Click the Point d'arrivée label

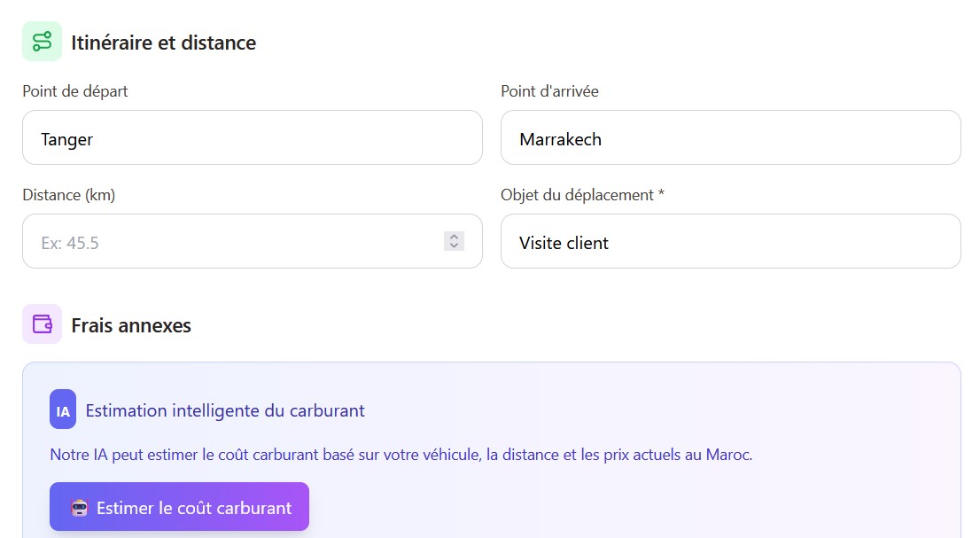click(x=549, y=91)
